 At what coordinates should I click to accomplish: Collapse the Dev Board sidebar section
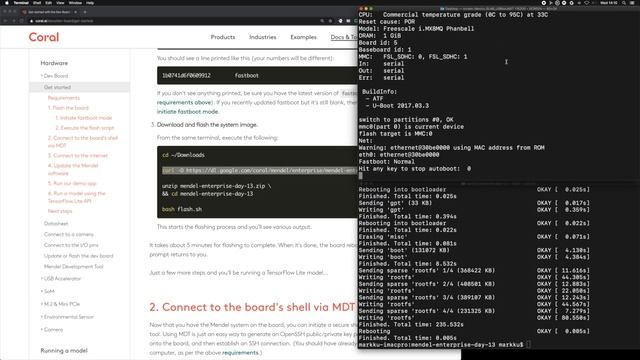[55, 76]
